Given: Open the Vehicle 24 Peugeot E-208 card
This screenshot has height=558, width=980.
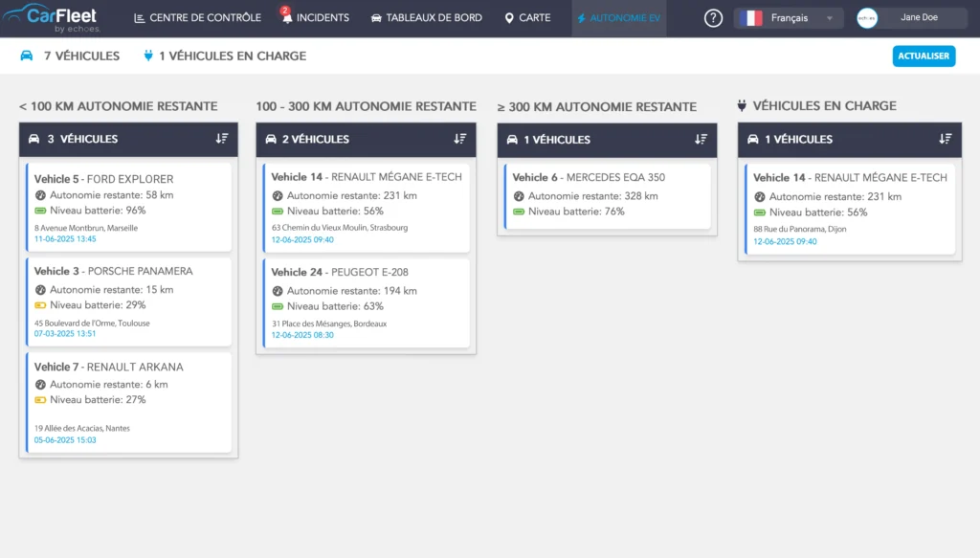Looking at the screenshot, I should 366,303.
